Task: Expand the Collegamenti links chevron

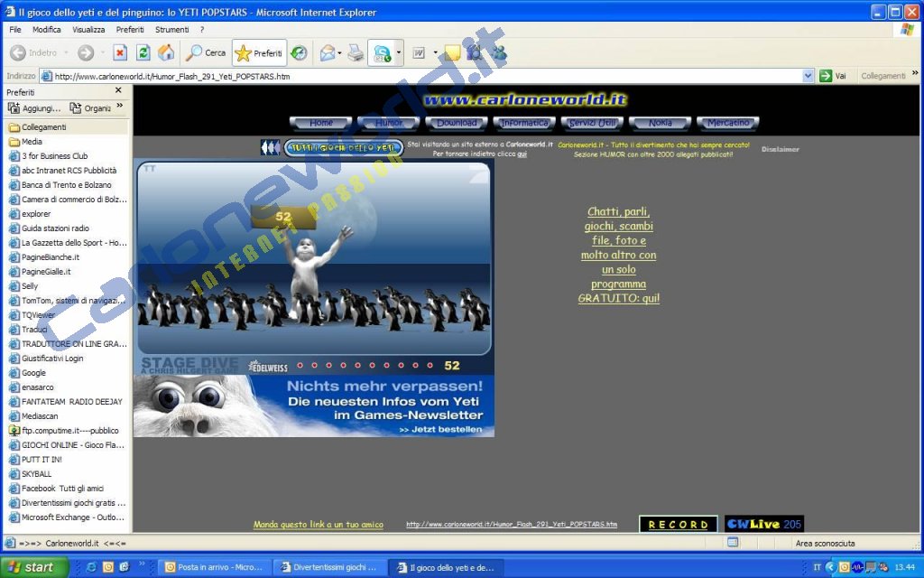Action: tap(915, 73)
